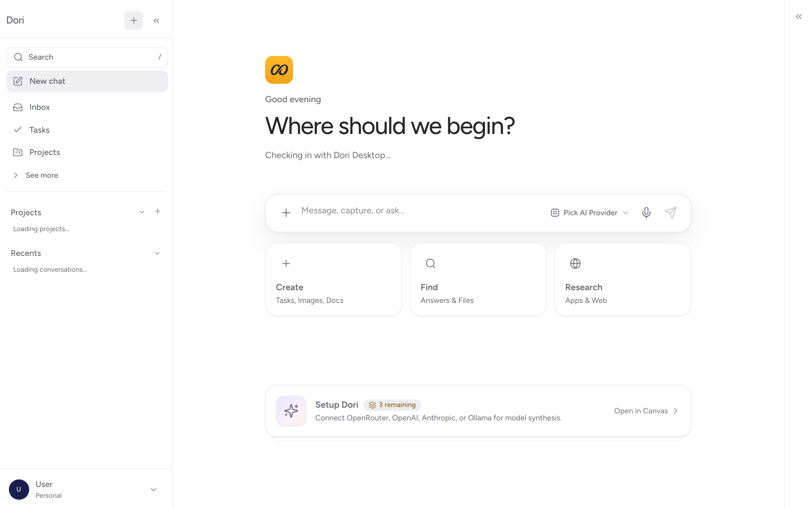
Task: Click the Dori title in sidebar header
Action: point(15,20)
